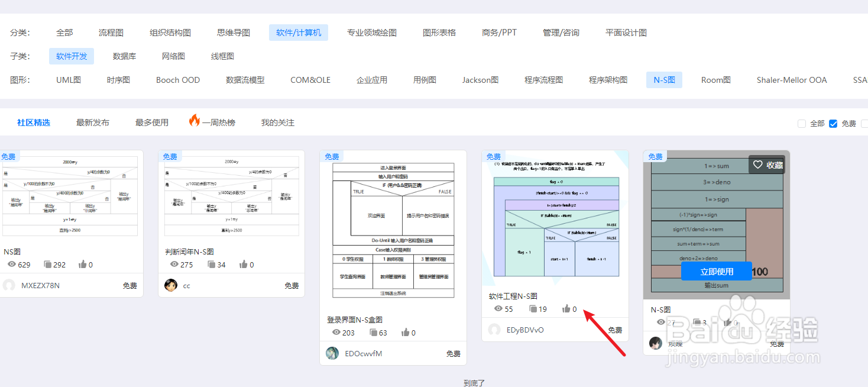Like the 判断闰年N-S图 template
Screen dimensions: 868x387
click(x=244, y=265)
